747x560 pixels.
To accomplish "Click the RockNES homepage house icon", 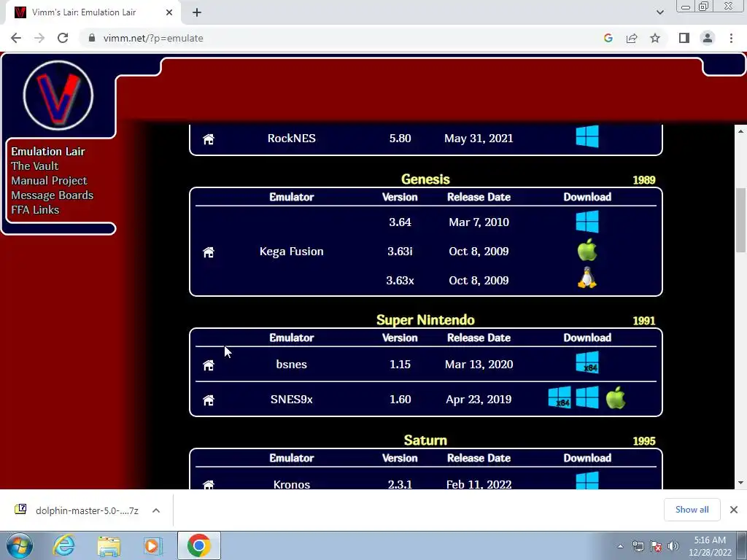I will click(209, 139).
